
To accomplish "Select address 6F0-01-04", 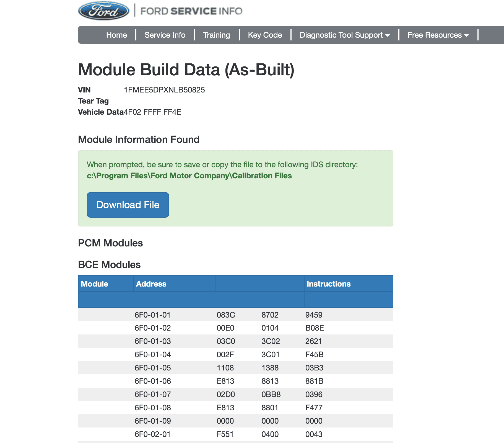I will pyautogui.click(x=153, y=355).
